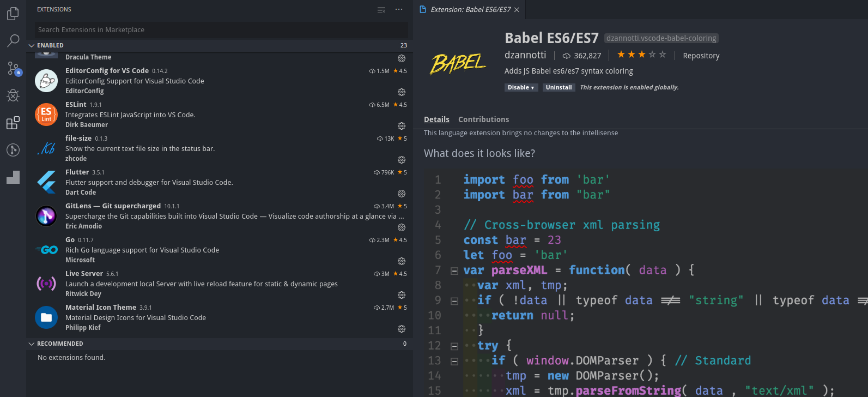Collapse the RECOMMENDED extensions section
The width and height of the screenshot is (868, 397).
coord(219,344)
